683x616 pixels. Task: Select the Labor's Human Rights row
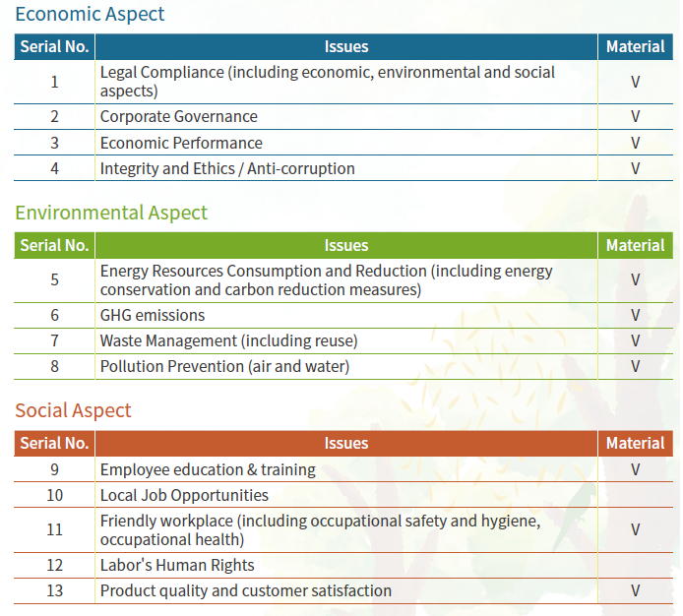177,565
